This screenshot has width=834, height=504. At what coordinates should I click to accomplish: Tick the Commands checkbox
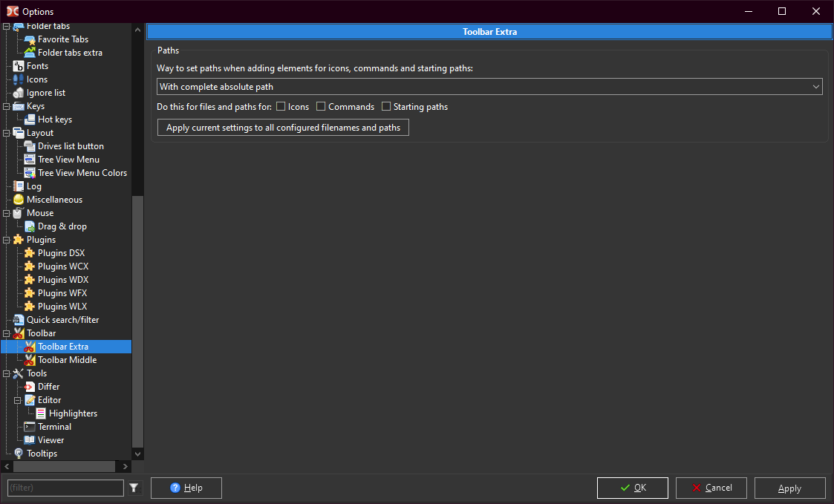pyautogui.click(x=321, y=107)
